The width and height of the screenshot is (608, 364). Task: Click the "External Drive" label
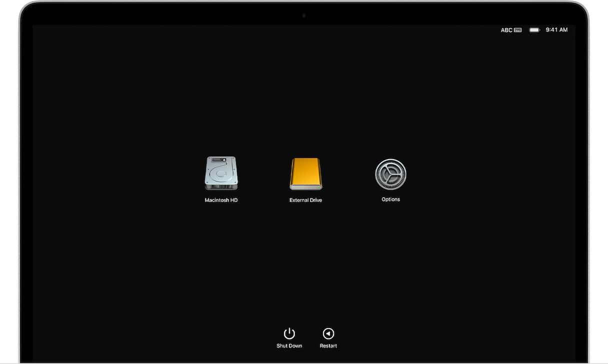[306, 200]
